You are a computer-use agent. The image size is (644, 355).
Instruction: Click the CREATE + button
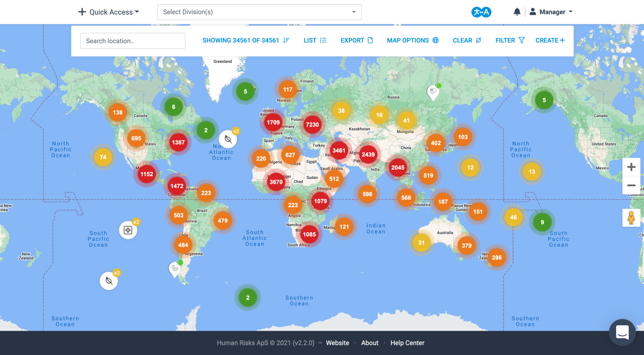pyautogui.click(x=550, y=40)
